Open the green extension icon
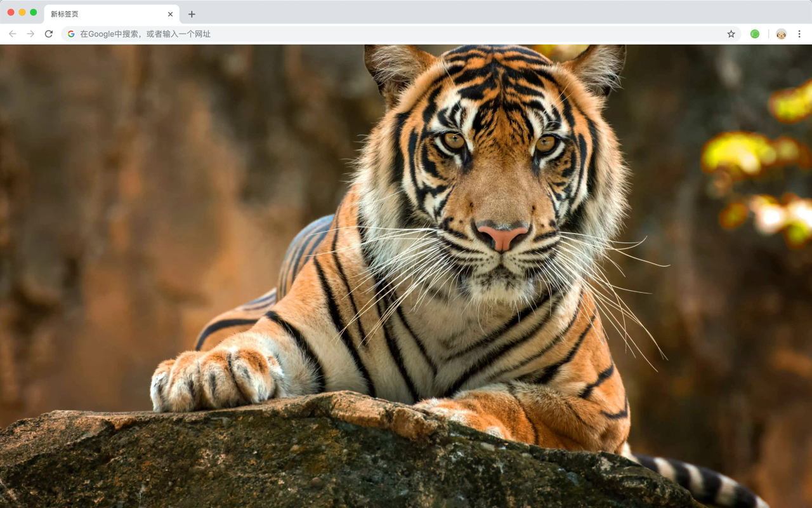 755,34
